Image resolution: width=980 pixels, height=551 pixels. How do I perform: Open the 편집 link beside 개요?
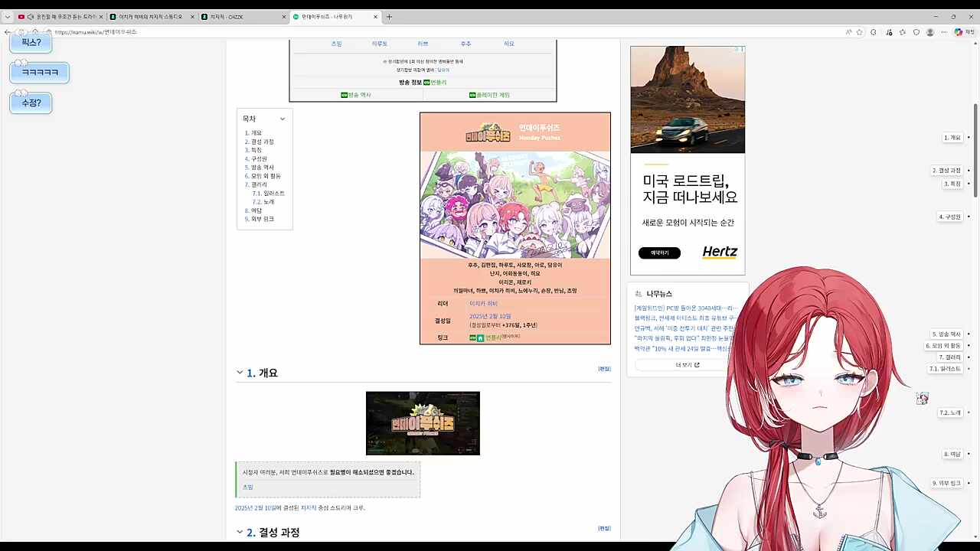[604, 369]
